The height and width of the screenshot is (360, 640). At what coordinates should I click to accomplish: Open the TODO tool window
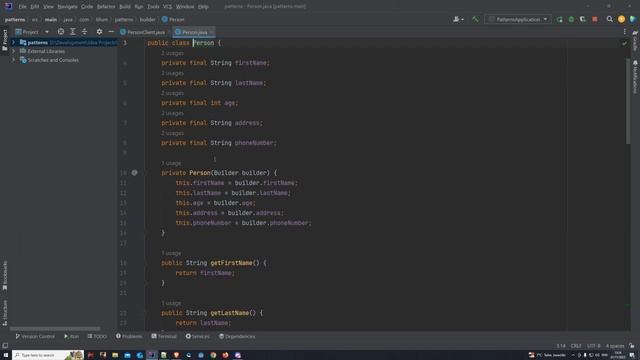click(x=97, y=336)
